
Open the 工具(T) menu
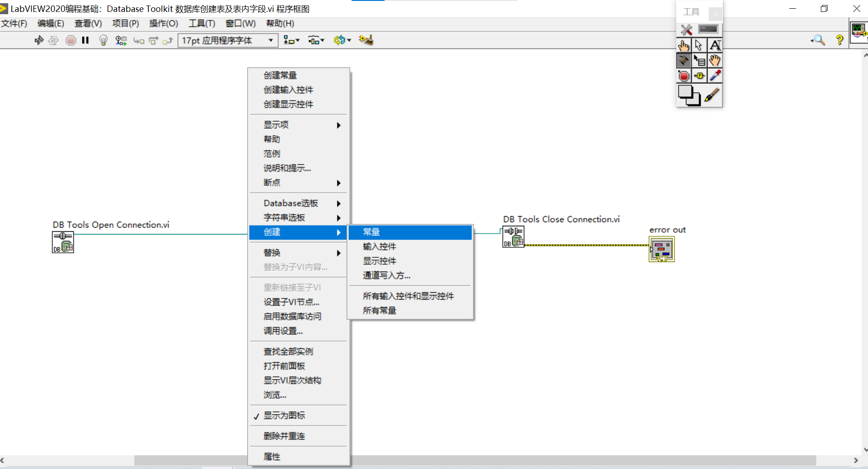(x=201, y=23)
